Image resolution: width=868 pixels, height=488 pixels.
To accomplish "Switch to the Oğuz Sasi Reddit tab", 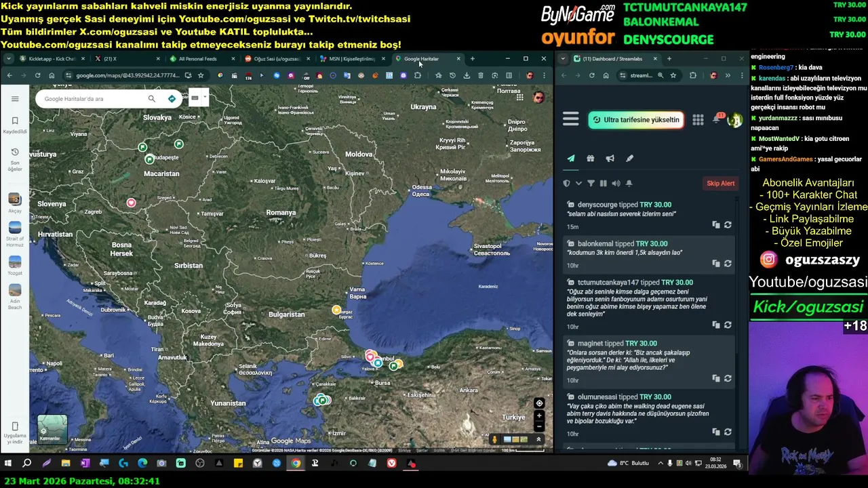I will pyautogui.click(x=277, y=59).
